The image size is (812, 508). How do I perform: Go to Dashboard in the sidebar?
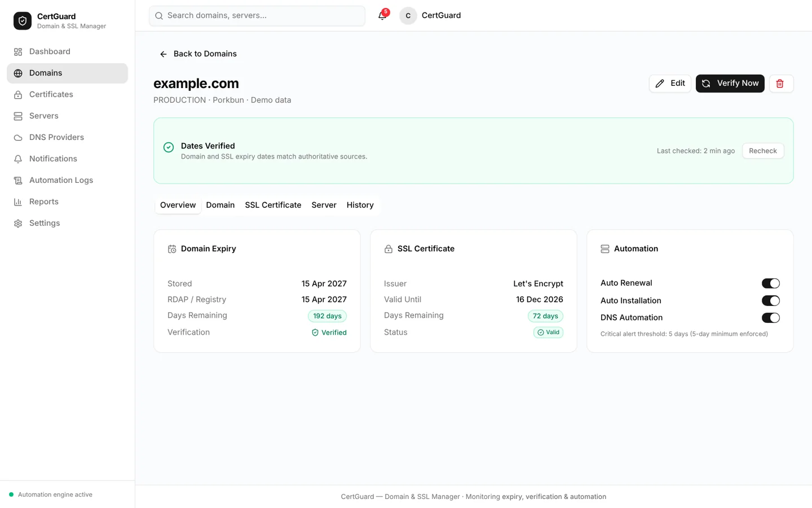[x=68, y=52]
